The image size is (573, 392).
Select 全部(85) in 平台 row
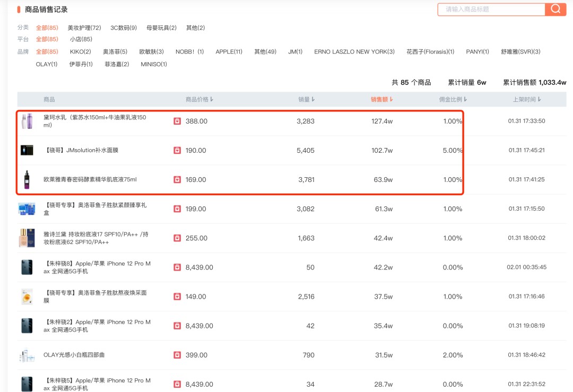[47, 39]
